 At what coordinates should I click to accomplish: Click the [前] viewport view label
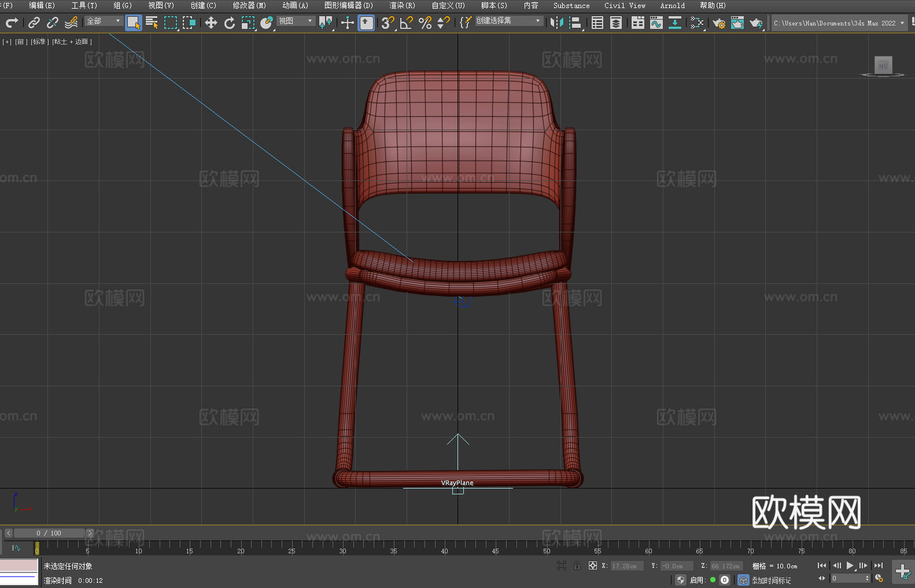pyautogui.click(x=20, y=42)
